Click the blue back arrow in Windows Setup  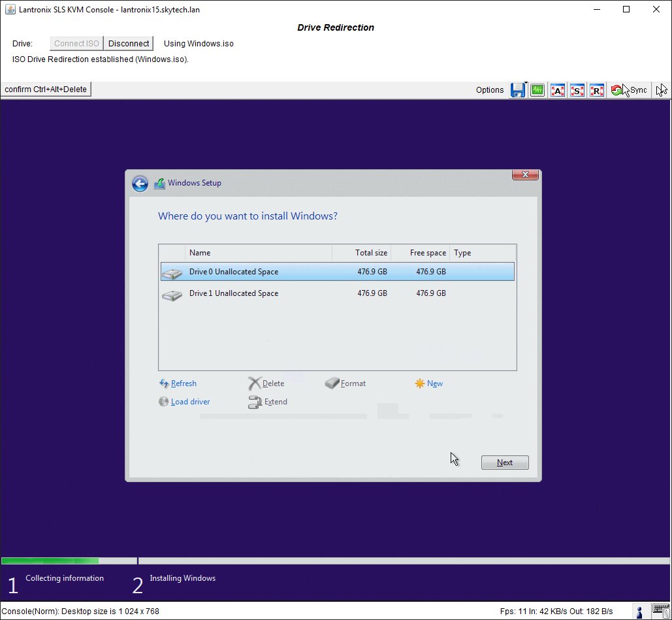pos(140,184)
